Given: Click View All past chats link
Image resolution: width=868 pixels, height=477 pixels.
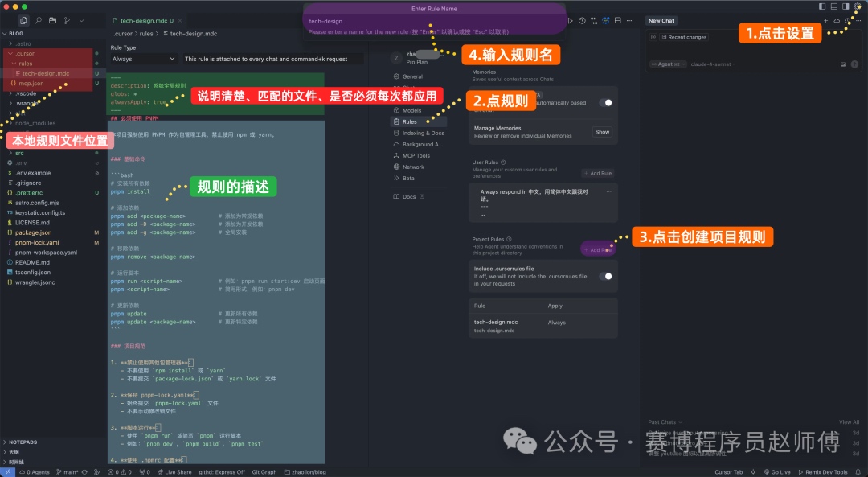Looking at the screenshot, I should point(849,422).
